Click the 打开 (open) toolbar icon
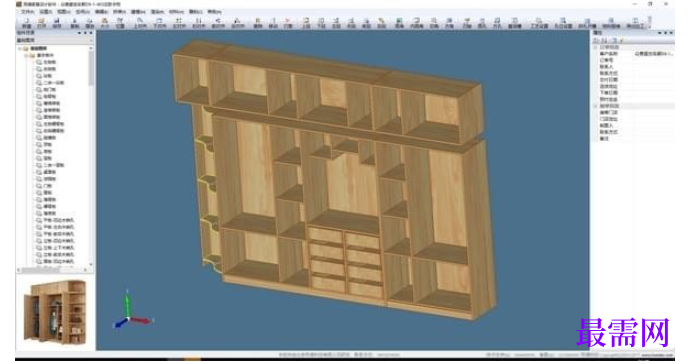688x364 pixels. point(41,23)
